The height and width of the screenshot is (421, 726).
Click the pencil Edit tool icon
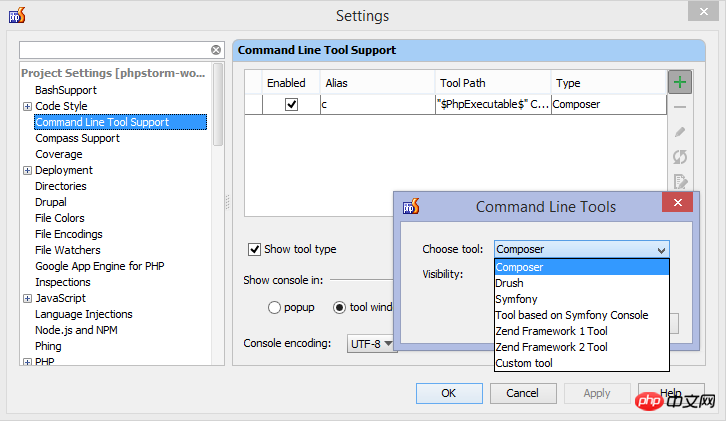(x=680, y=131)
